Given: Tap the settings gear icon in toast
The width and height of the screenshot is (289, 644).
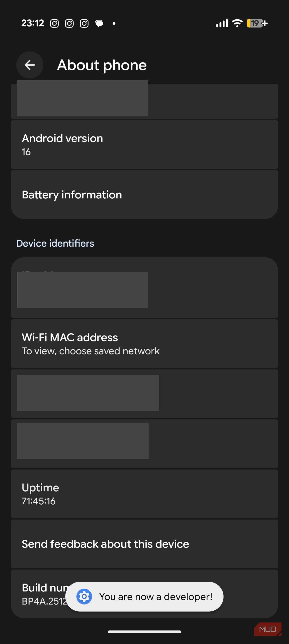Looking at the screenshot, I should (x=84, y=596).
